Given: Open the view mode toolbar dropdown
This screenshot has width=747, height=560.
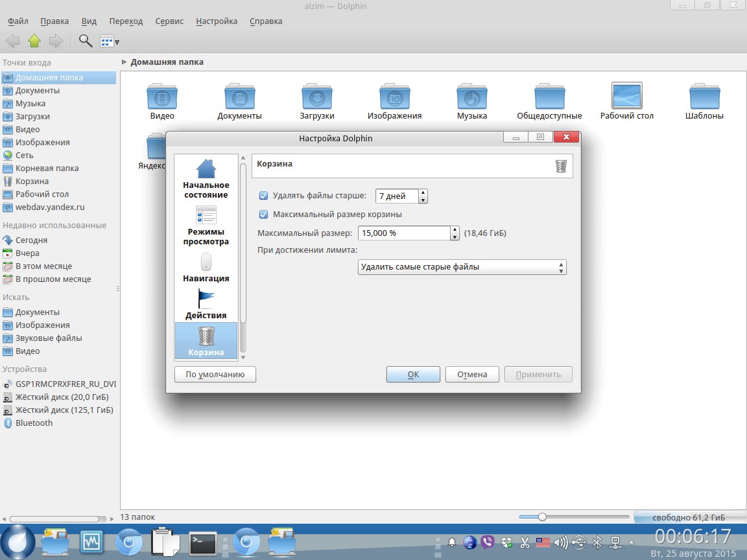Looking at the screenshot, I should point(110,41).
